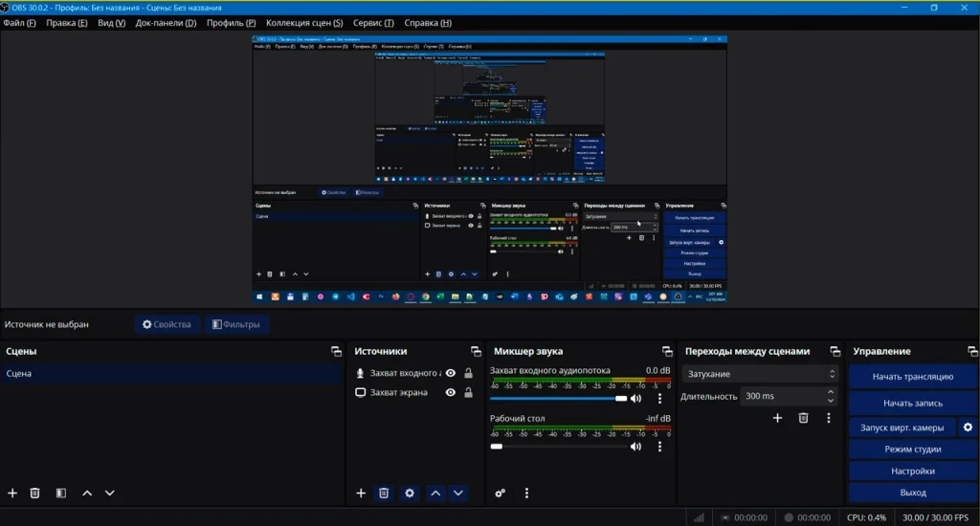This screenshot has width=980, height=526.
Task: Decrease Длительность value with down arrow
Action: click(830, 400)
